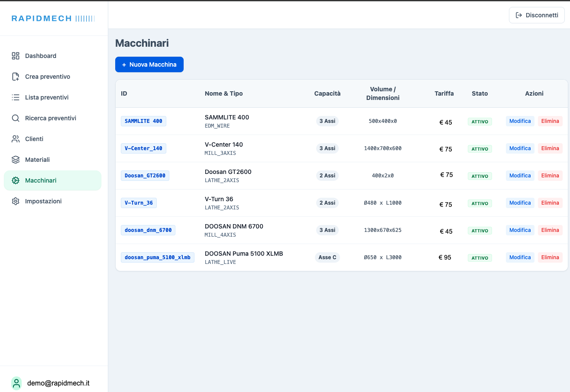Open Ricerca preventivi page

52,118
